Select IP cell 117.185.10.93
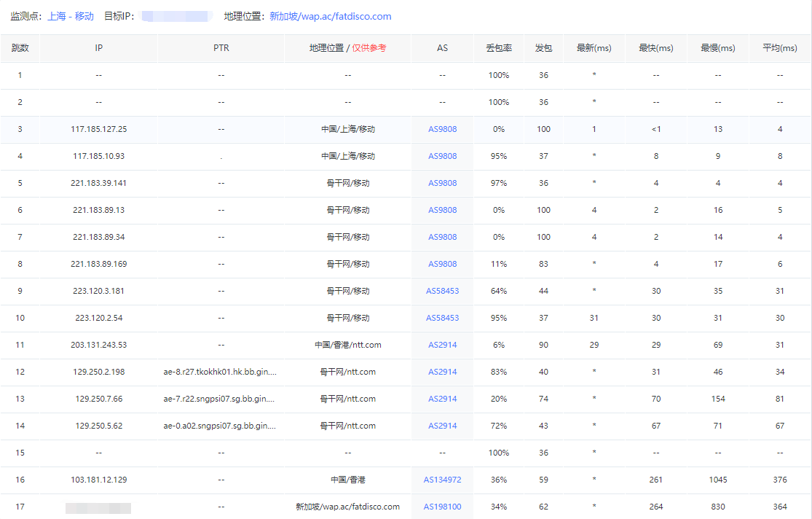Viewport: 812px width, 519px height. click(98, 156)
